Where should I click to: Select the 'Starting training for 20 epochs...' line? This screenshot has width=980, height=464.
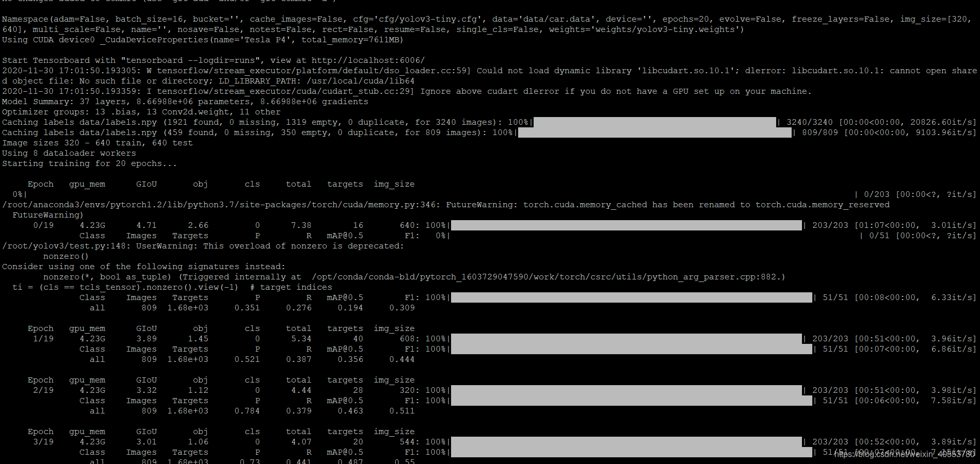(x=90, y=163)
